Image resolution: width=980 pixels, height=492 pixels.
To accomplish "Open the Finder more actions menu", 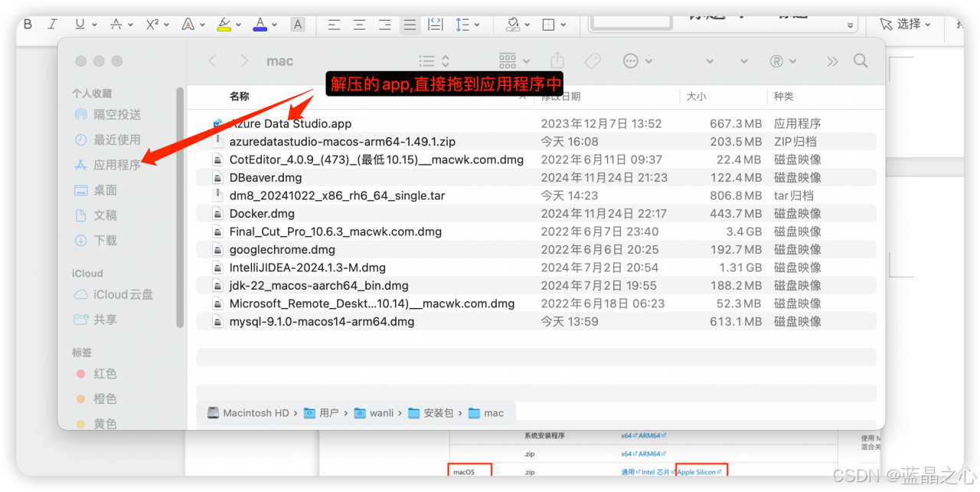I will 638,61.
